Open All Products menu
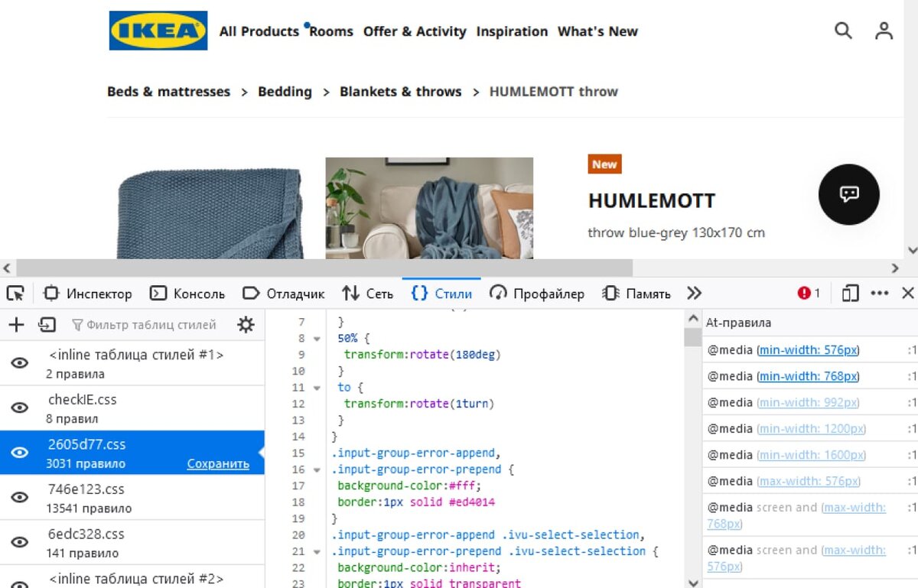This screenshot has width=918, height=588. [x=259, y=31]
